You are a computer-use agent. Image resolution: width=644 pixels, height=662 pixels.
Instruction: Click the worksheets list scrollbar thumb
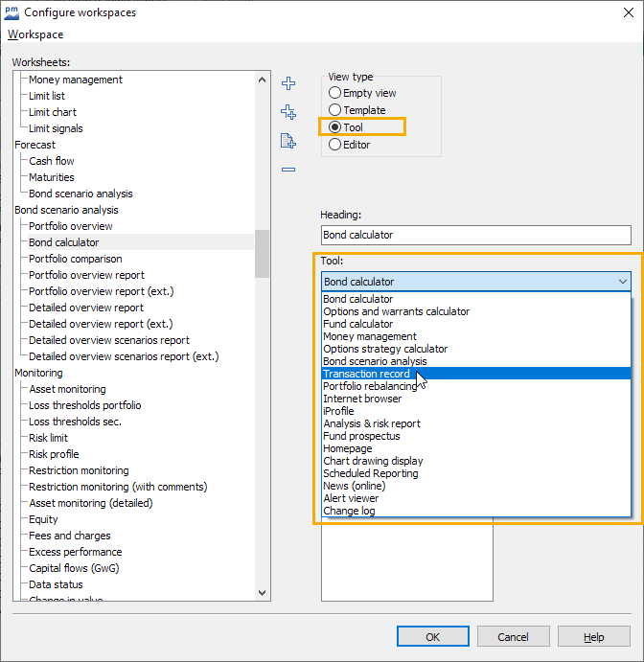(262, 254)
